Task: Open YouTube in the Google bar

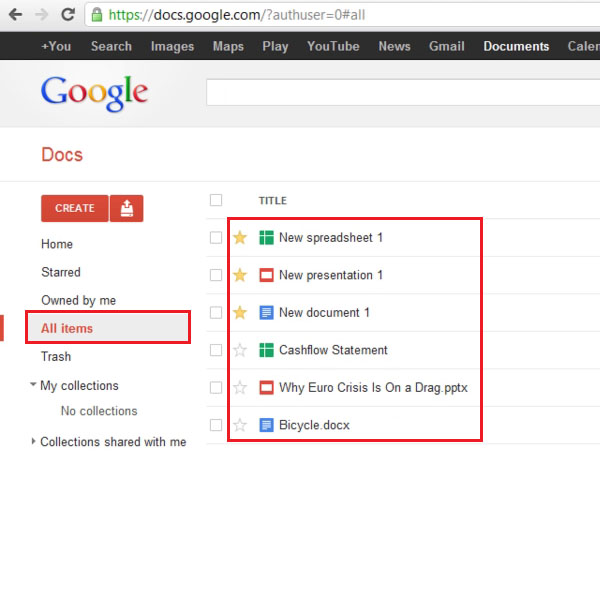Action: coord(333,46)
